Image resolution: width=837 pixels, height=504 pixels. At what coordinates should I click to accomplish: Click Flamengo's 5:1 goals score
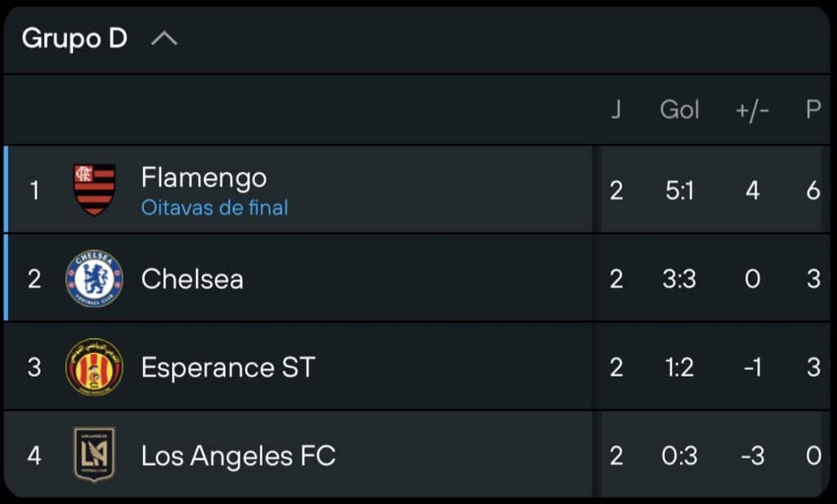click(679, 190)
